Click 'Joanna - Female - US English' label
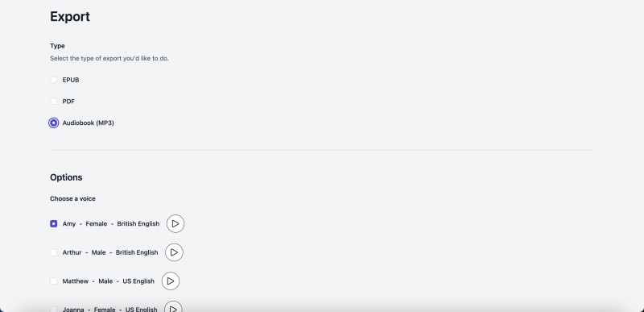 (109, 309)
